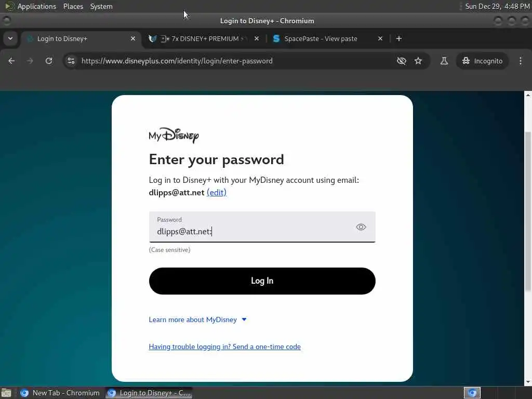Image resolution: width=532 pixels, height=399 pixels.
Task: Expand the tab search dropdown
Action: click(10, 38)
